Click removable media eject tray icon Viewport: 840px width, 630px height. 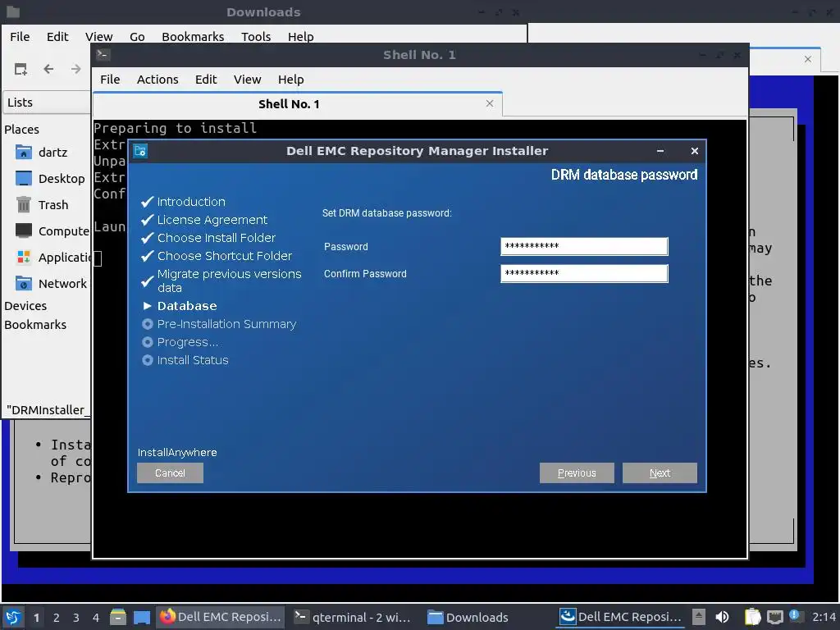click(699, 617)
